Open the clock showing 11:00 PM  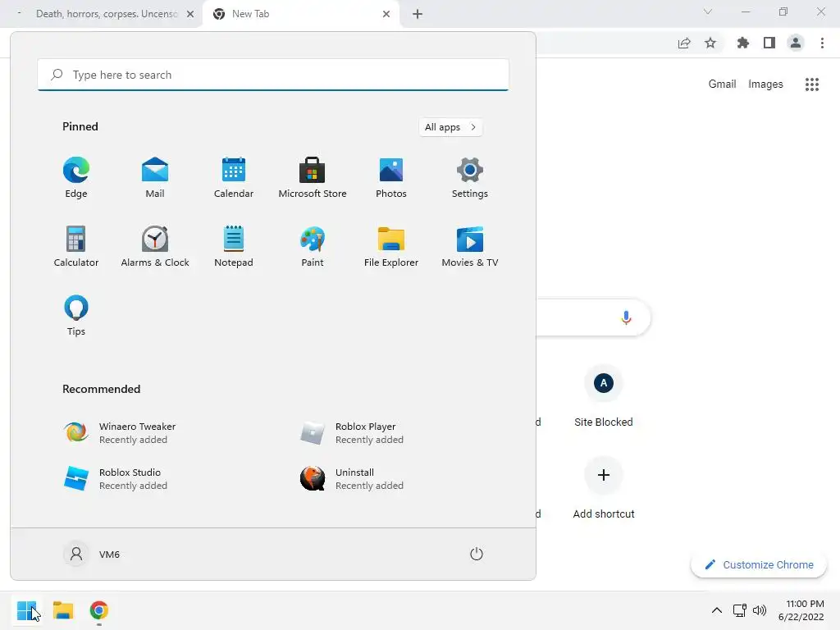801,610
